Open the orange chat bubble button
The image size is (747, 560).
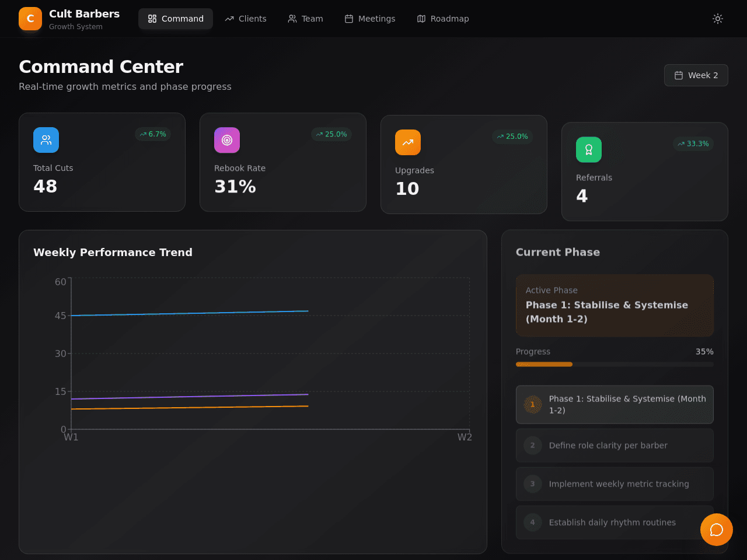[717, 530]
